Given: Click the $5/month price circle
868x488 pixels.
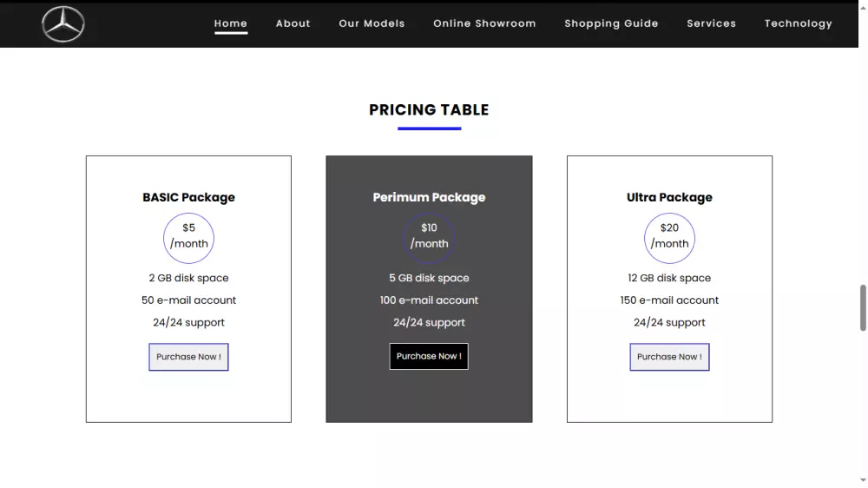Looking at the screenshot, I should [x=188, y=236].
